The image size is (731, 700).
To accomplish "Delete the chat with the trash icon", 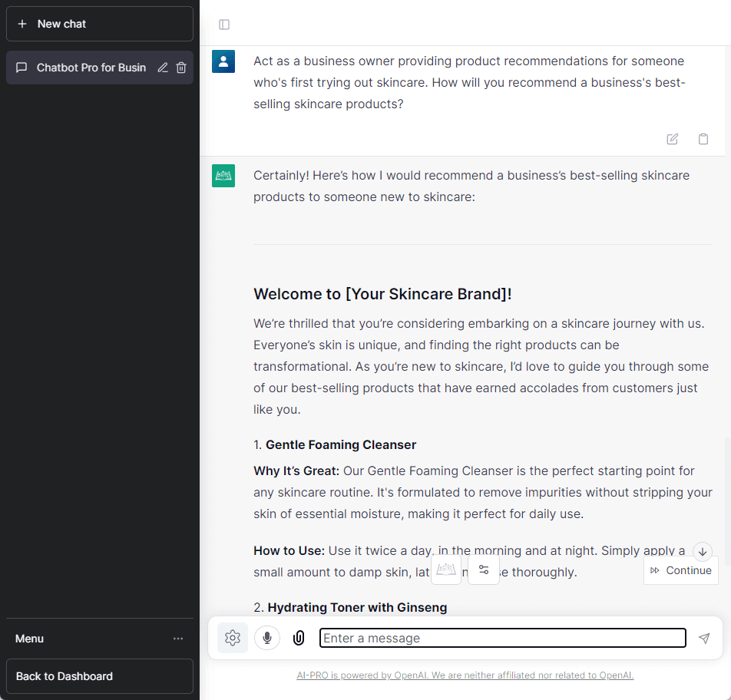I will [x=181, y=68].
